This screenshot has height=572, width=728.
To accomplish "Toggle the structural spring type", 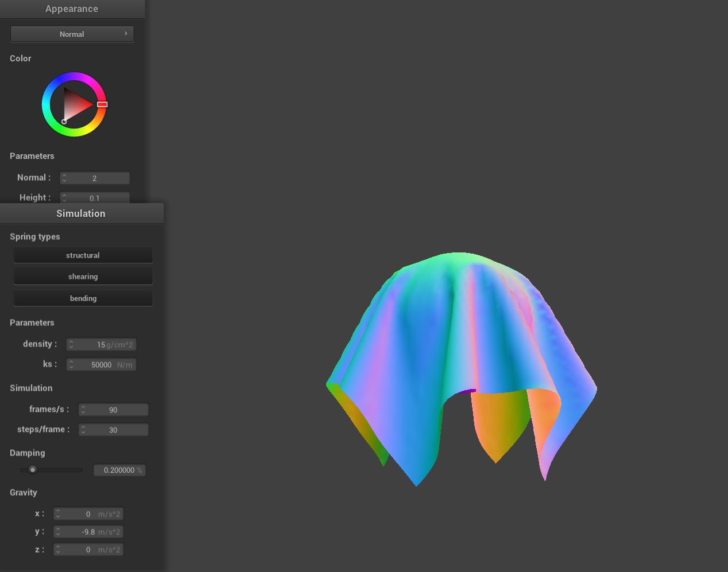I will point(83,255).
